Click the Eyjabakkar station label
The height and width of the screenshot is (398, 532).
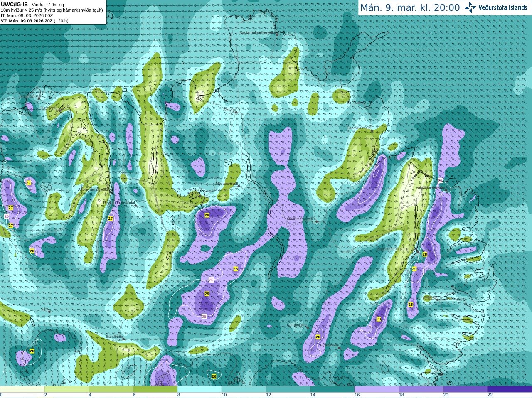click(x=329, y=345)
